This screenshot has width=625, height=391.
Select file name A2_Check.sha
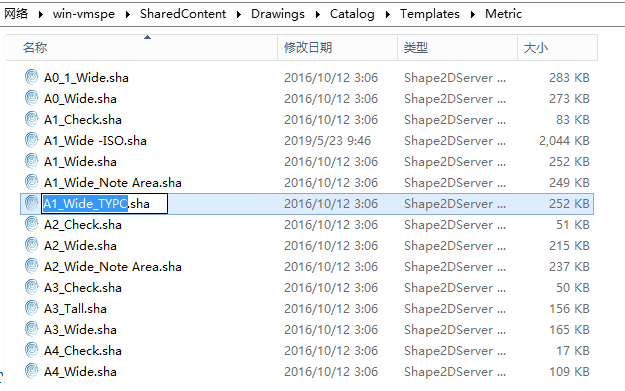coord(83,225)
